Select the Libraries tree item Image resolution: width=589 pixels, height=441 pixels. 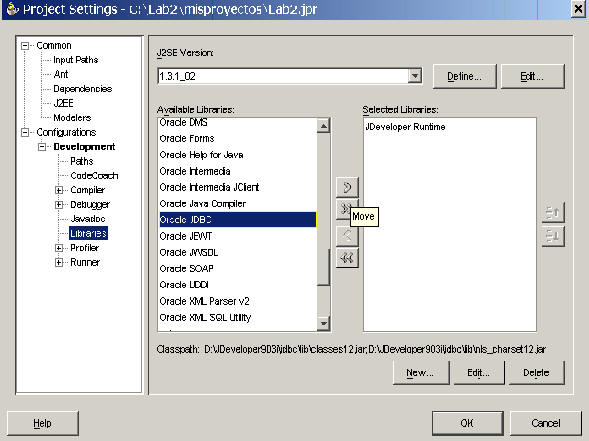[x=89, y=233]
